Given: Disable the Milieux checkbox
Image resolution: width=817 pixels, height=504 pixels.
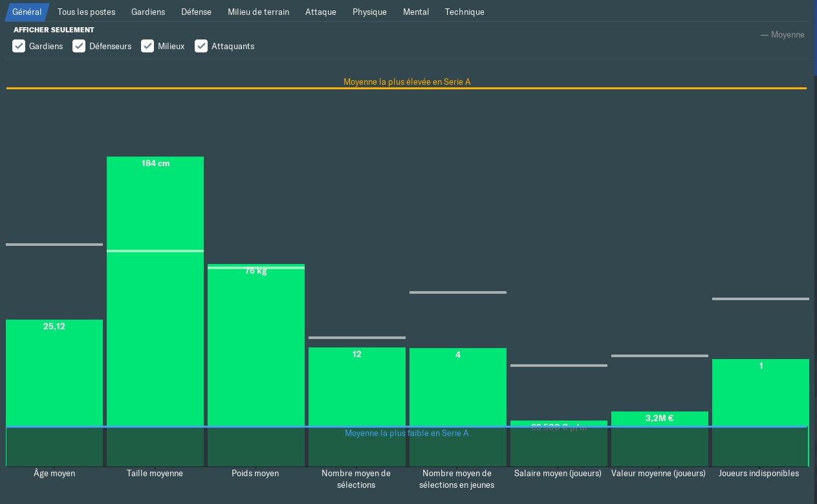Looking at the screenshot, I should [x=147, y=46].
